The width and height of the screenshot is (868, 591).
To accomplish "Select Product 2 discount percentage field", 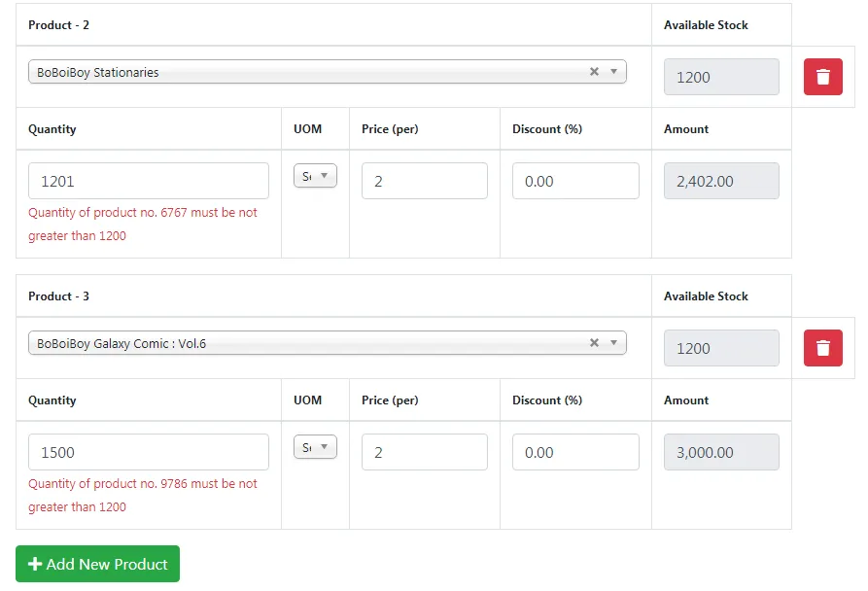I will (x=575, y=181).
